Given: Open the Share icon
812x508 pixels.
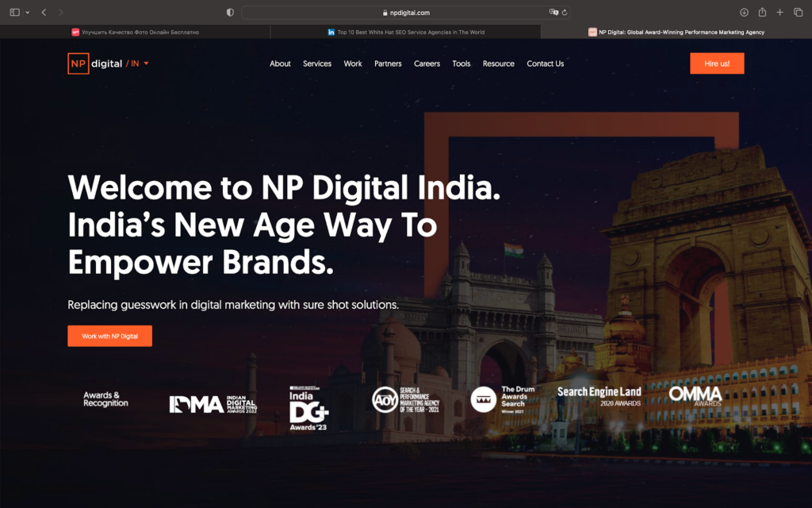Looking at the screenshot, I should coord(762,12).
